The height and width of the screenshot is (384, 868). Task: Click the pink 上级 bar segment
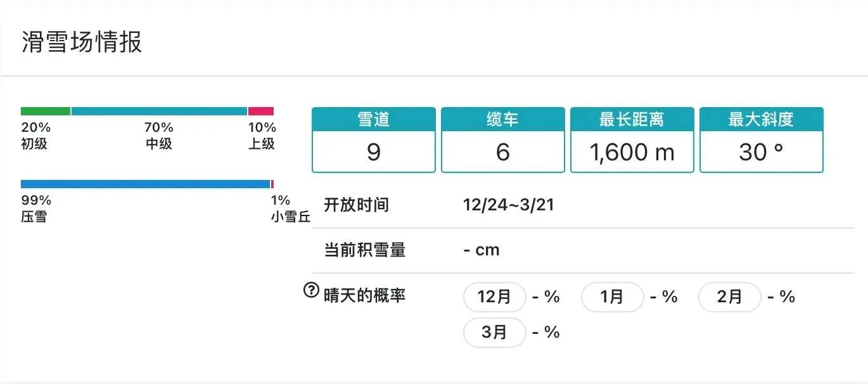click(261, 112)
